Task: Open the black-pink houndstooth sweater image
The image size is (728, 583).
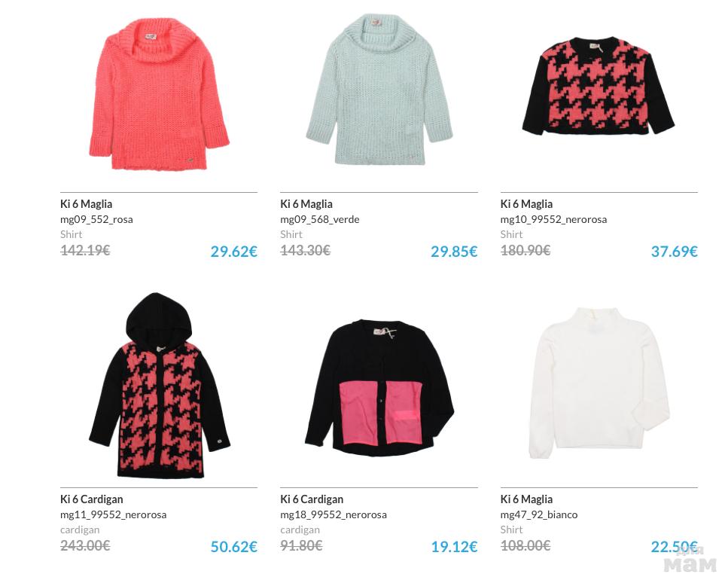Action: pyautogui.click(x=599, y=87)
